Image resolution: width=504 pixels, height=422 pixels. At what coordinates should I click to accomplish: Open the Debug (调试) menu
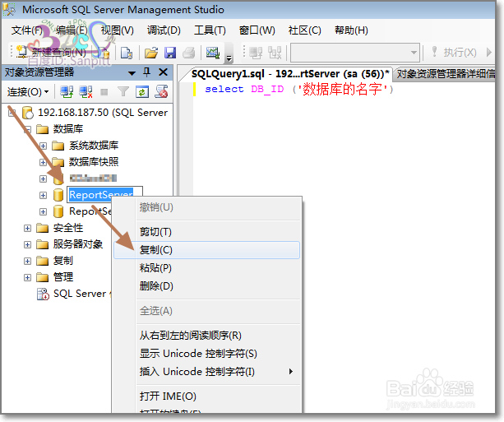tap(164, 30)
